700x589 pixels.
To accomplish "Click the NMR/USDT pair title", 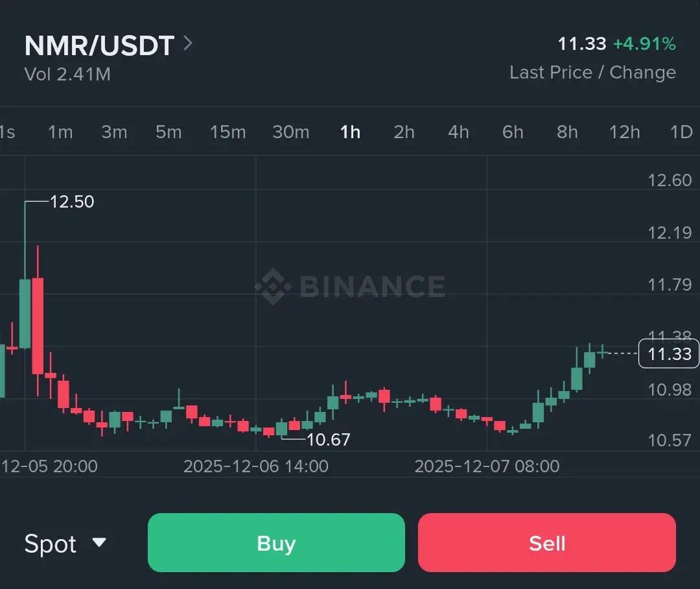I will (x=99, y=45).
